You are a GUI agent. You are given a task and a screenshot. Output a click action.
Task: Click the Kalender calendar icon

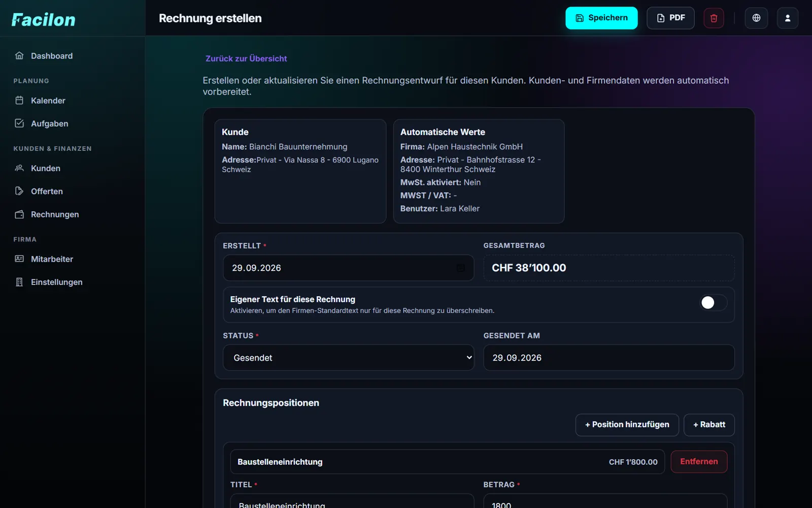click(19, 101)
